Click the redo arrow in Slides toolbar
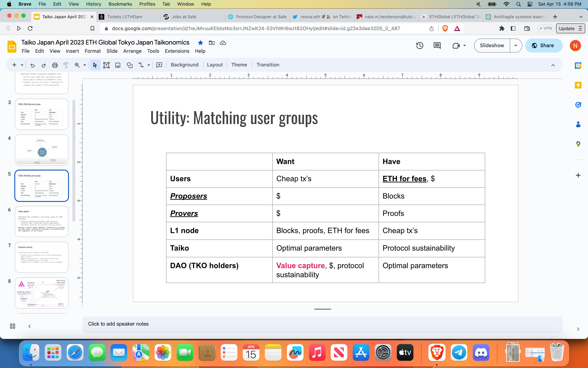This screenshot has width=588, height=368. [x=44, y=65]
